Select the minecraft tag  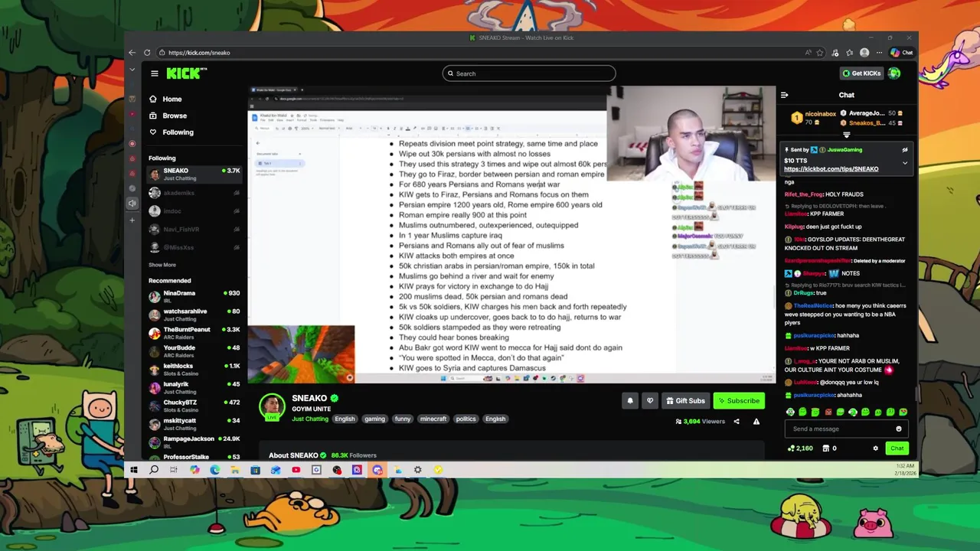point(433,419)
